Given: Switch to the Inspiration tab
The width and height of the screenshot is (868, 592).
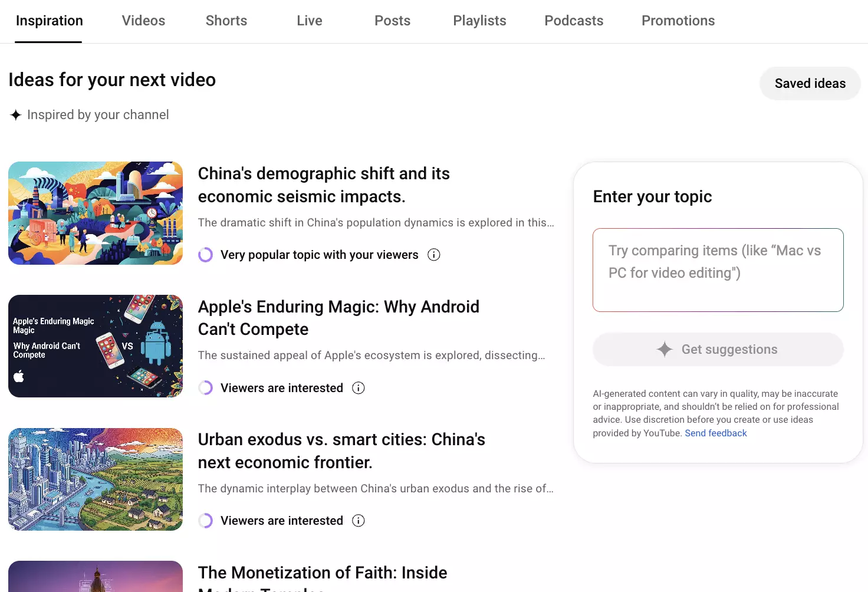Looking at the screenshot, I should (x=50, y=21).
